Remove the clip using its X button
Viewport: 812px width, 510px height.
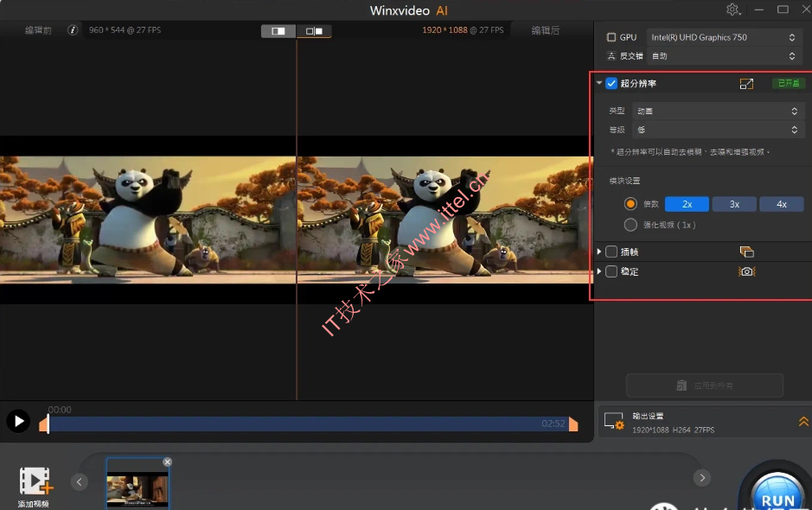tap(167, 462)
